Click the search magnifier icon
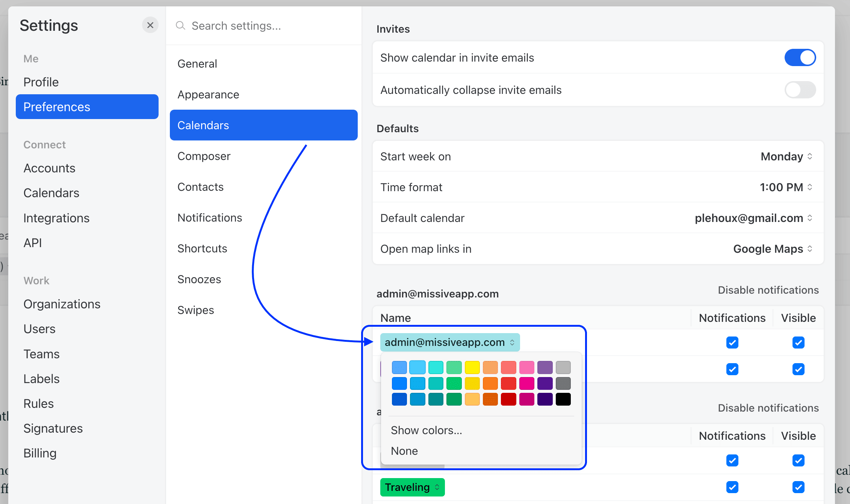This screenshot has width=850, height=504. pos(181,26)
